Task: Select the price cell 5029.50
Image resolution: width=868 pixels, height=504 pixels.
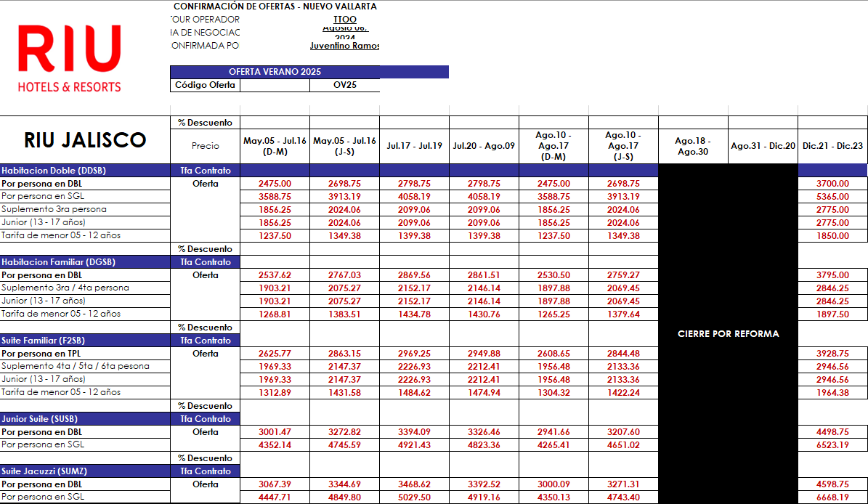Action: (415, 497)
